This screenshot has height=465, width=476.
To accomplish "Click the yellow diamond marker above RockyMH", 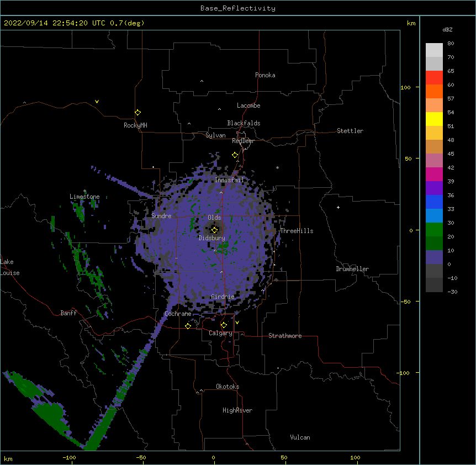I will point(137,113).
